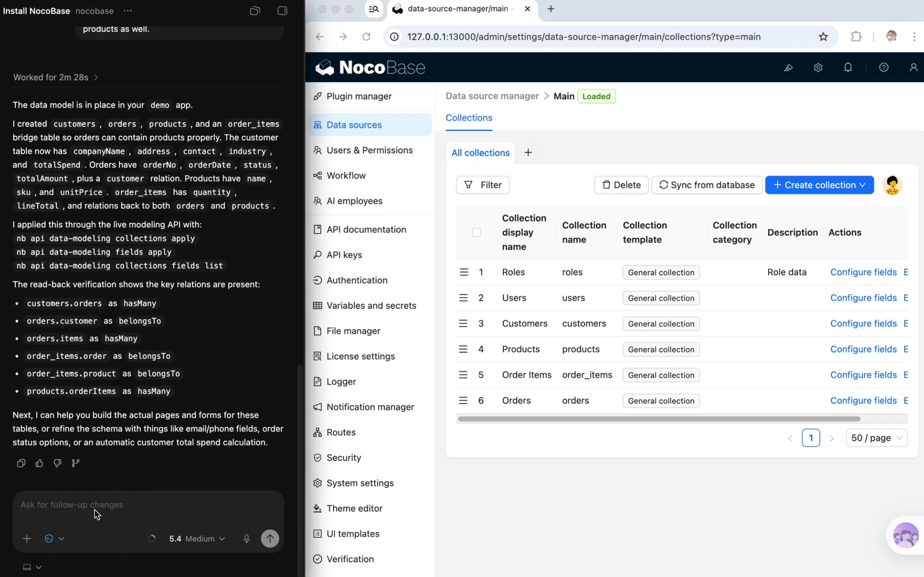
Task: Open the user profile icon in NocoBase header
Action: pyautogui.click(x=913, y=68)
